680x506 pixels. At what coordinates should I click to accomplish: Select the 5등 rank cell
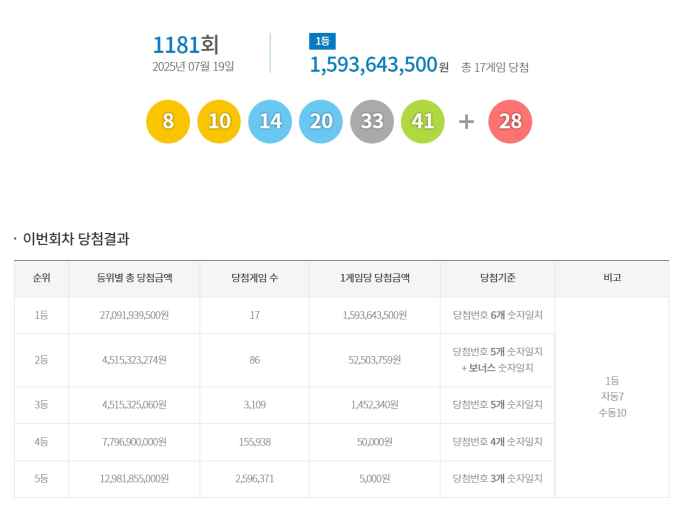pyautogui.click(x=42, y=479)
